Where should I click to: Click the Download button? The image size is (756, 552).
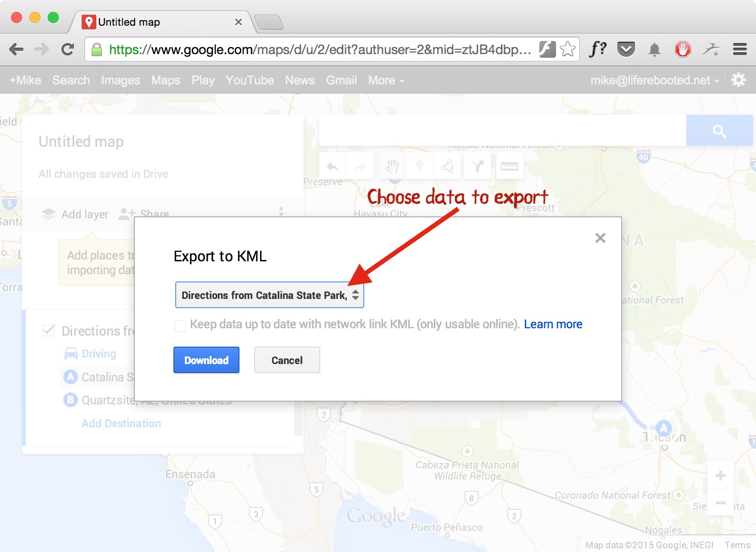(206, 360)
